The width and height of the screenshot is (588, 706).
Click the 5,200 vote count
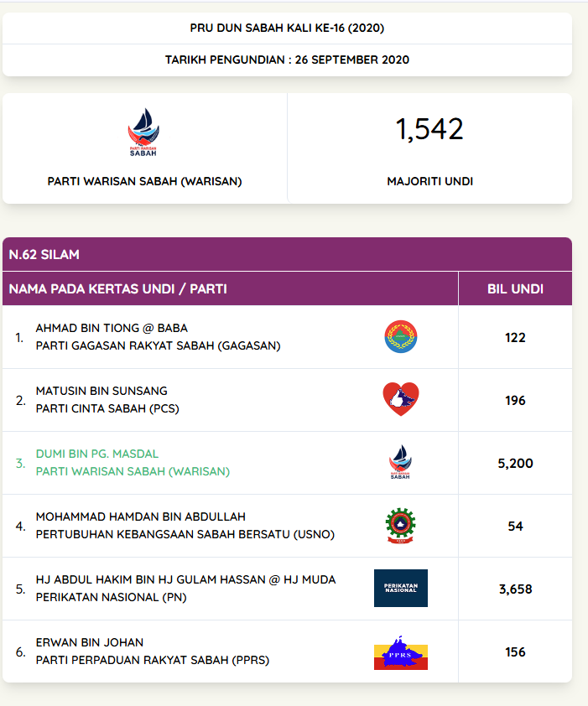515,463
